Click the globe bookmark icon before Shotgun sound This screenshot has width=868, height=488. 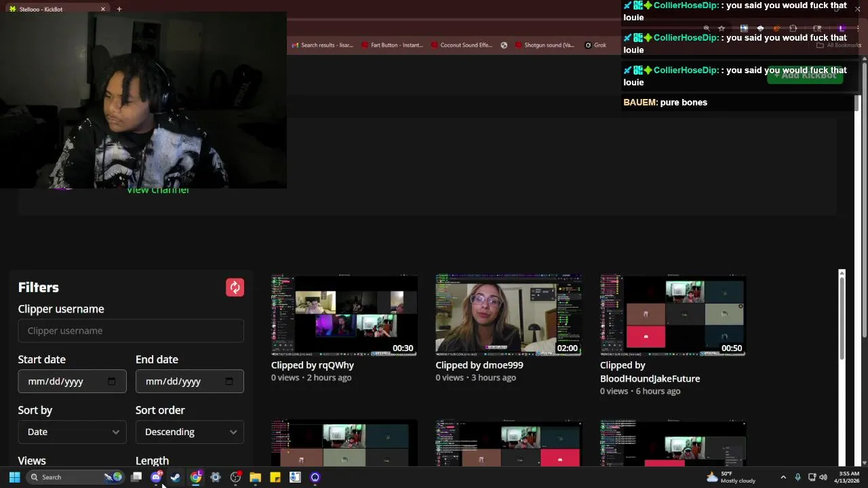tap(504, 45)
